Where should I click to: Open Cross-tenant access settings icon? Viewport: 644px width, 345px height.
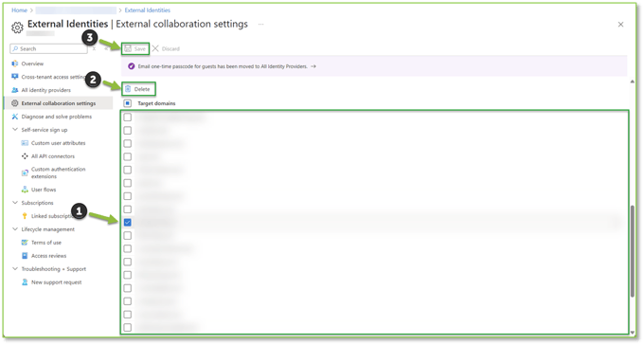coord(15,77)
